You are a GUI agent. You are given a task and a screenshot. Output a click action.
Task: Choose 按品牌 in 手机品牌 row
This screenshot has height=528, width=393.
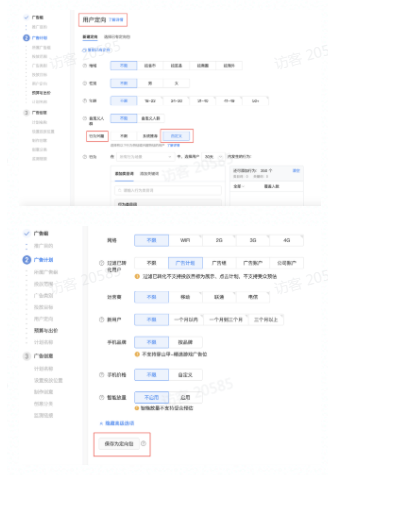pyautogui.click(x=185, y=342)
